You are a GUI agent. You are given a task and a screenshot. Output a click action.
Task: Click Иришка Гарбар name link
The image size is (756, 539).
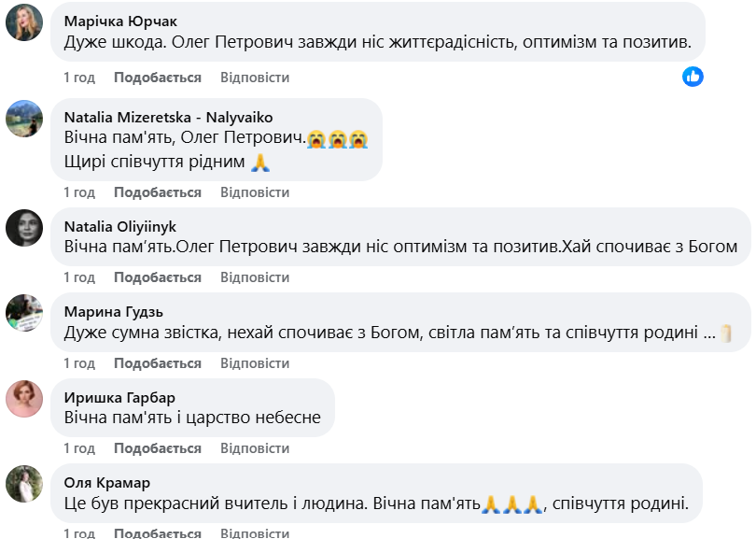pos(119,398)
